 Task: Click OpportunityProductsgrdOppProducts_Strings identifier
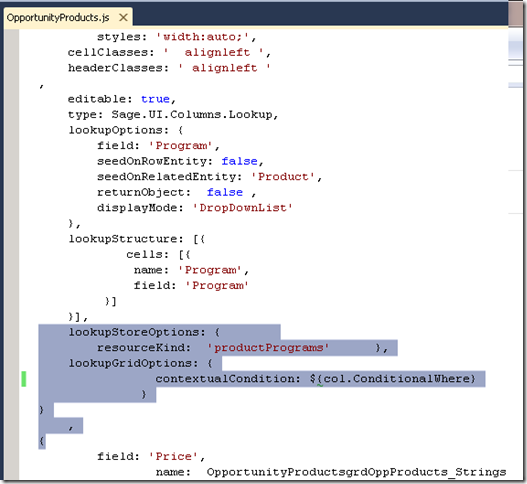click(x=356, y=472)
